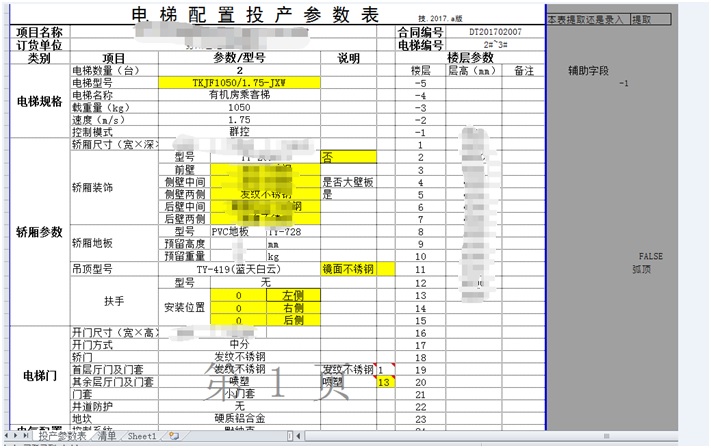711x448 pixels.
Task: Click the yellow 否 cell
Action: [348, 157]
